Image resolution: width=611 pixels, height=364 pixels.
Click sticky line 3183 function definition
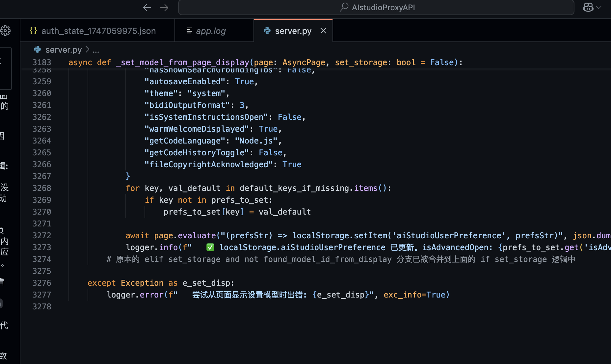(265, 63)
